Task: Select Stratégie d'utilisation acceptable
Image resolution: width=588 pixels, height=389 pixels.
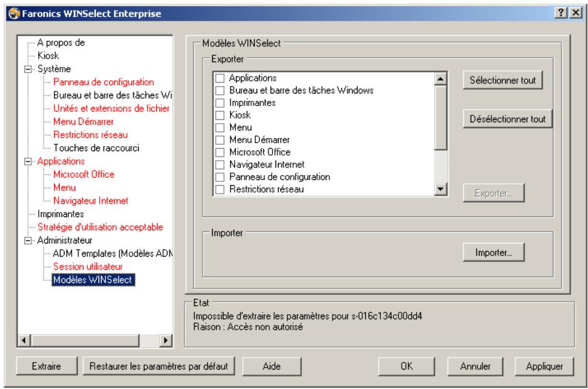Action: click(100, 226)
